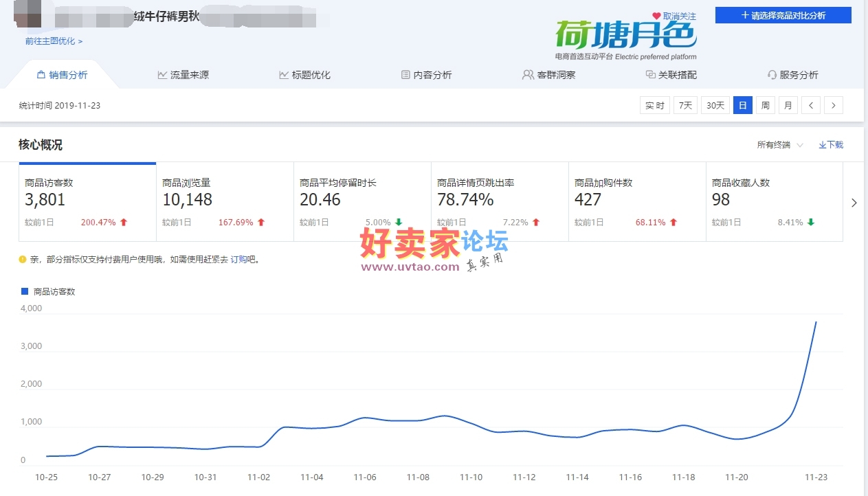
Task: Select the 7天 time range
Action: coord(685,105)
